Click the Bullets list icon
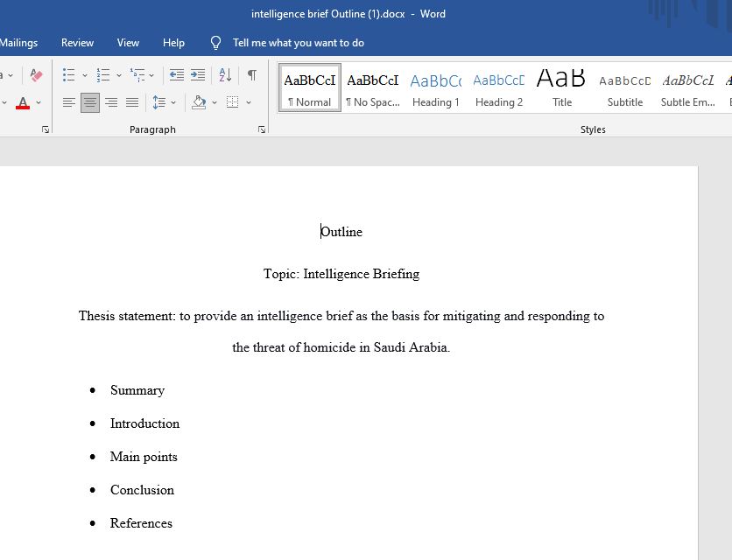 tap(68, 74)
